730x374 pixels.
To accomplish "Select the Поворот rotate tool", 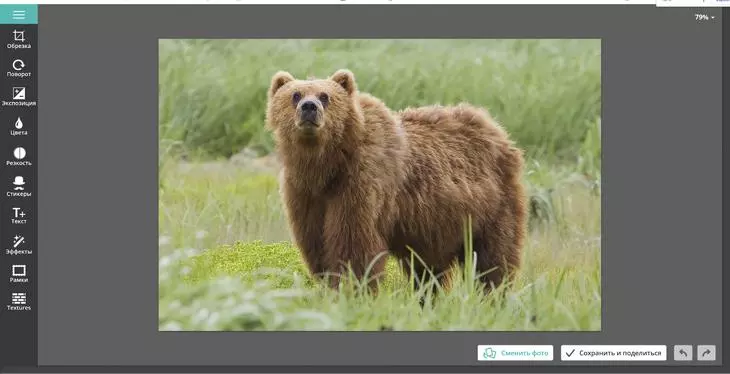I will (x=19, y=68).
